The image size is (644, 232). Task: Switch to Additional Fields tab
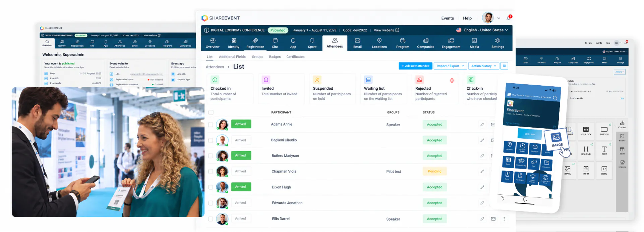232,57
